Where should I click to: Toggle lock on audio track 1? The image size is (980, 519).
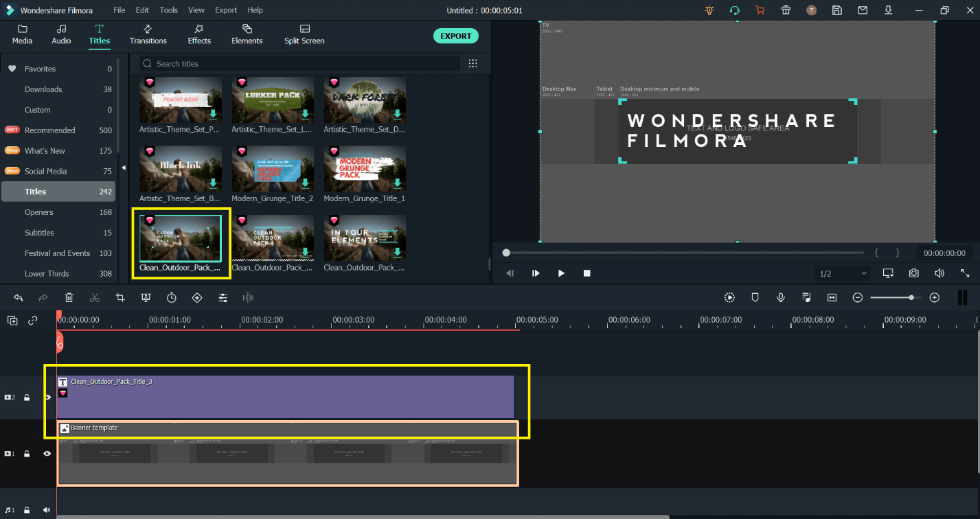coord(27,510)
